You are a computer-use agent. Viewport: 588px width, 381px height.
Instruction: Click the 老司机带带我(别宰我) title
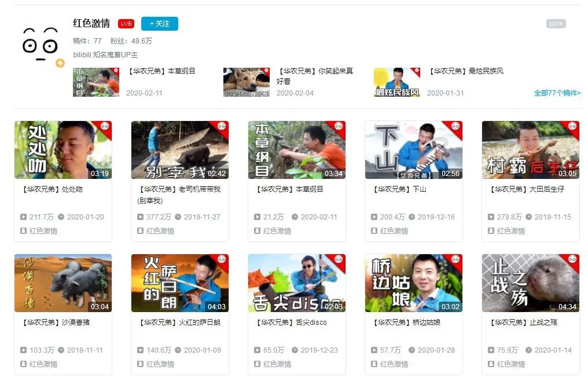point(179,195)
